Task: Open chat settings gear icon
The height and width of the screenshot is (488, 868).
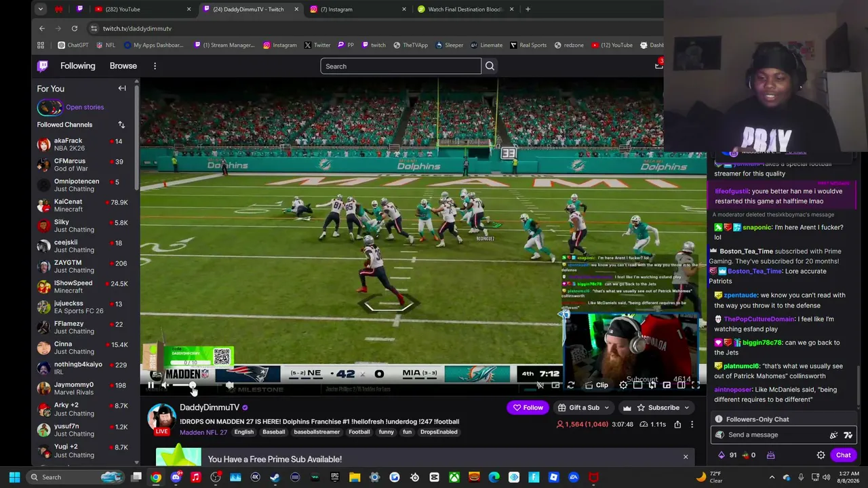Action: 821,455
